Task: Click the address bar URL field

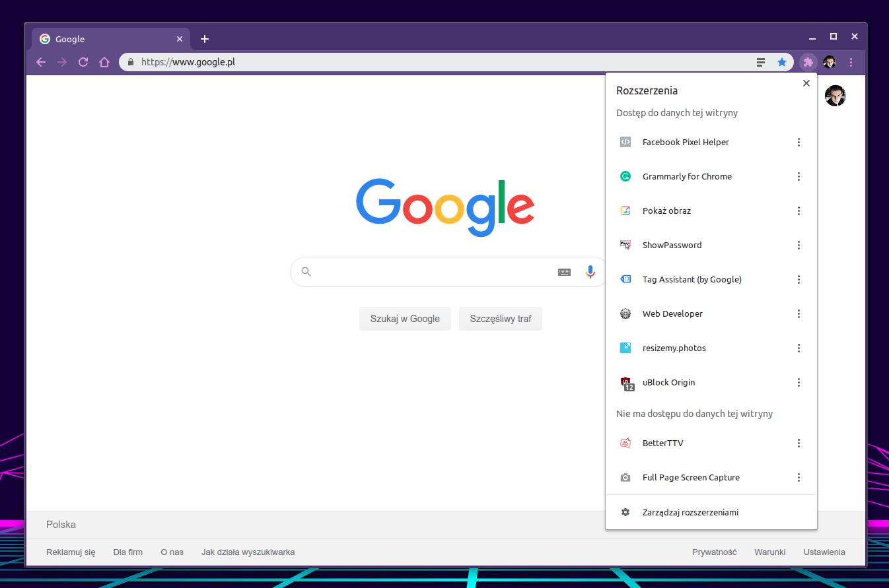Action: (x=436, y=62)
